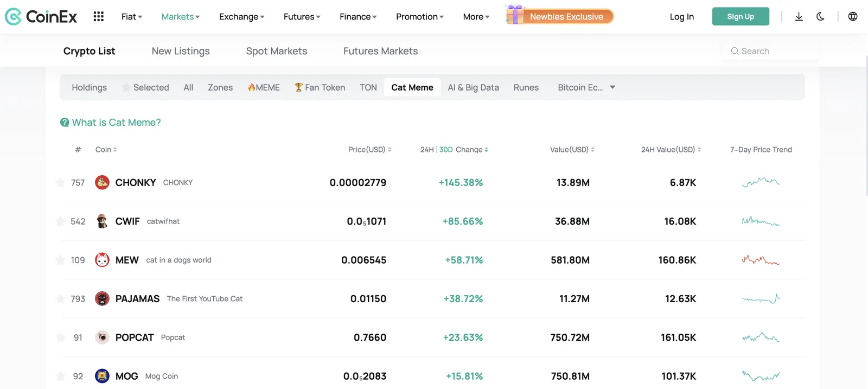
Task: Expand the category list arrow
Action: (x=612, y=87)
